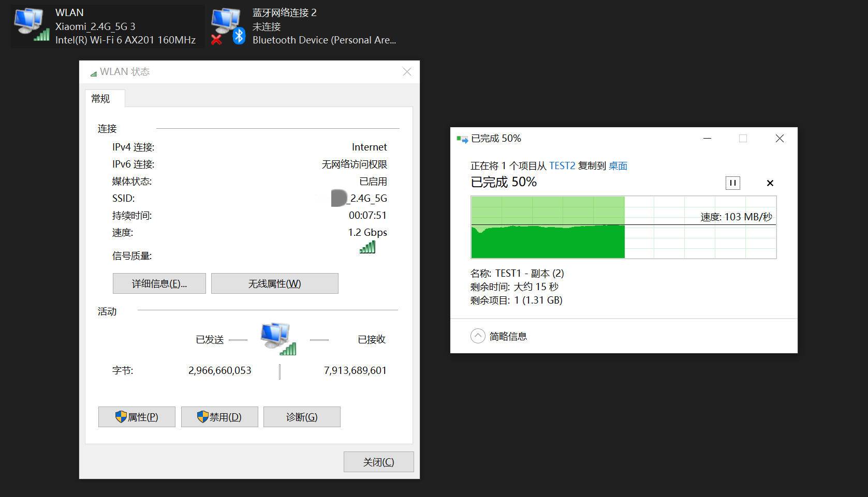Cancel the in-progress copy of TEST1

[770, 183]
